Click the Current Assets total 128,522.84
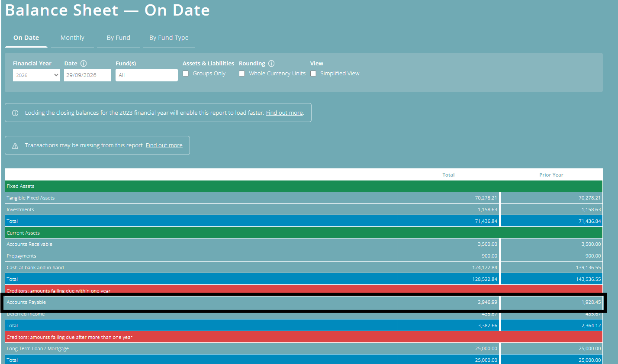This screenshot has width=618, height=364. point(485,279)
